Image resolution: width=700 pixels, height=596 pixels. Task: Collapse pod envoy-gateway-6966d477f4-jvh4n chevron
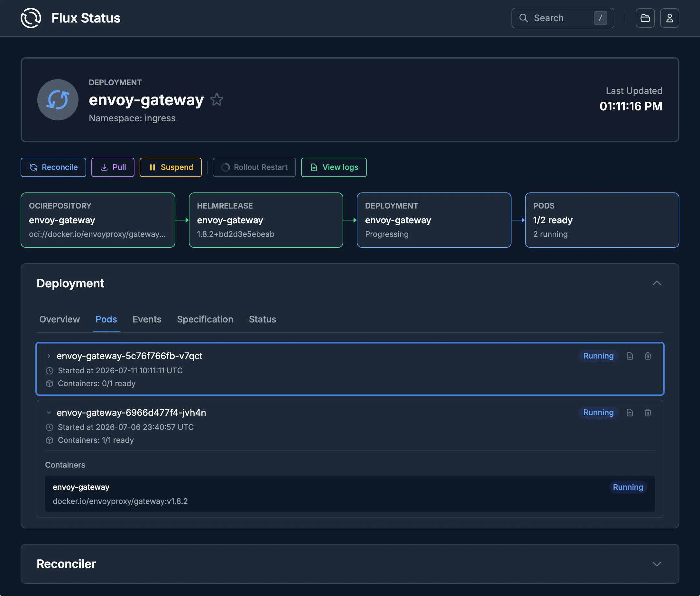pos(49,413)
